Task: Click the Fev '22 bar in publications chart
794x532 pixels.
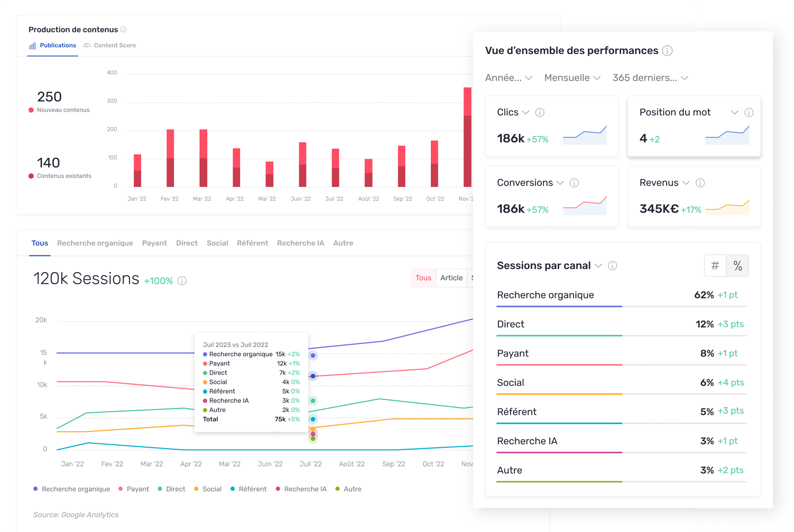Action: click(x=170, y=158)
